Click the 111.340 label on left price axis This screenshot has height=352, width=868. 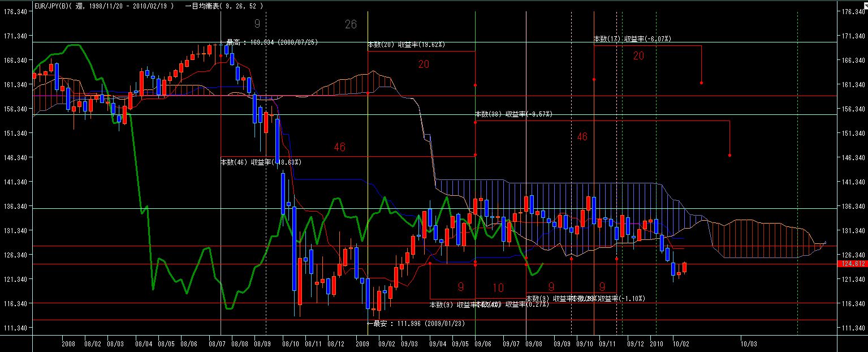tap(16, 328)
